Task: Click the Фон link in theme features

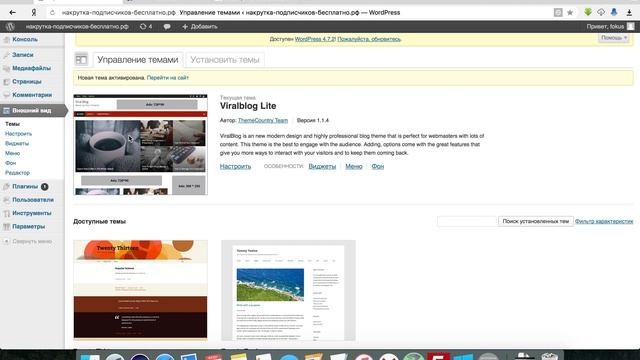Action: click(378, 167)
